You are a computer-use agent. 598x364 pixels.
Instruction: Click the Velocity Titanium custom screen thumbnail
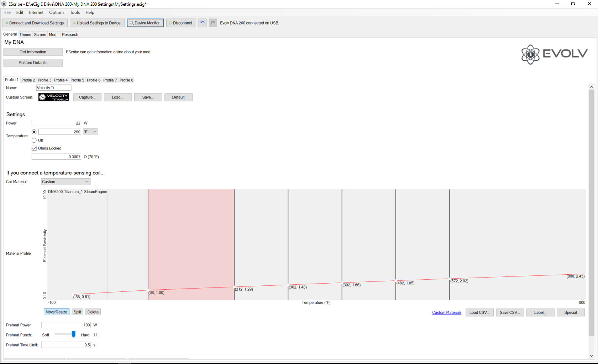click(54, 97)
